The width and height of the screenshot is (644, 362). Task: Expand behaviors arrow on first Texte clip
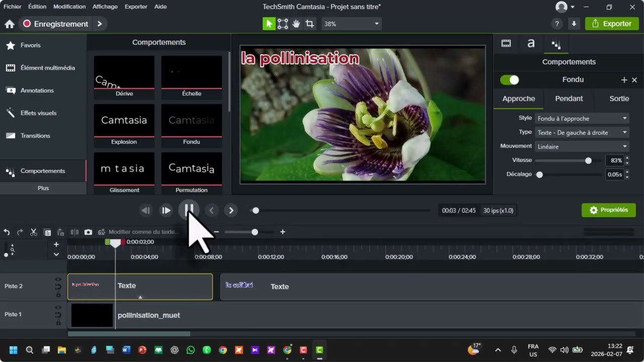click(x=140, y=297)
